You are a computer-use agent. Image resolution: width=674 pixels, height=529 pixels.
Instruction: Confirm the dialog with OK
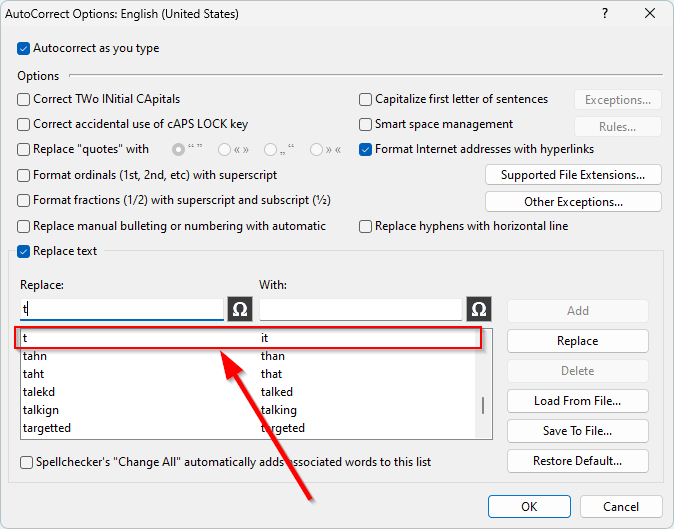(528, 506)
